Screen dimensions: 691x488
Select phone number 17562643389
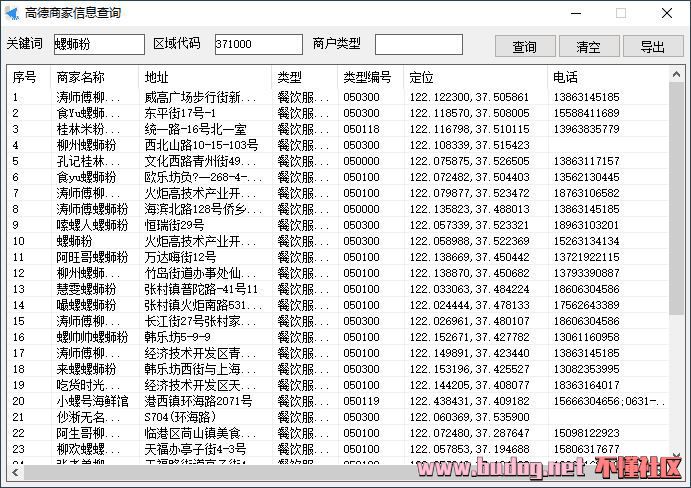(x=587, y=305)
